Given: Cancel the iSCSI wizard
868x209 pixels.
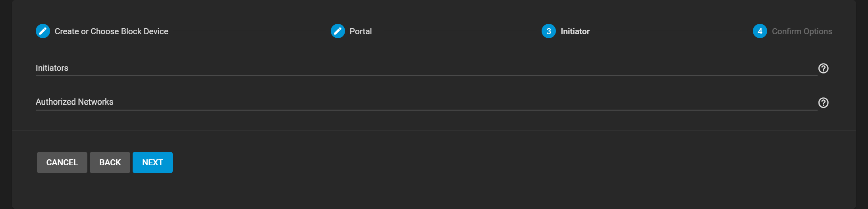Looking at the screenshot, I should (x=62, y=163).
